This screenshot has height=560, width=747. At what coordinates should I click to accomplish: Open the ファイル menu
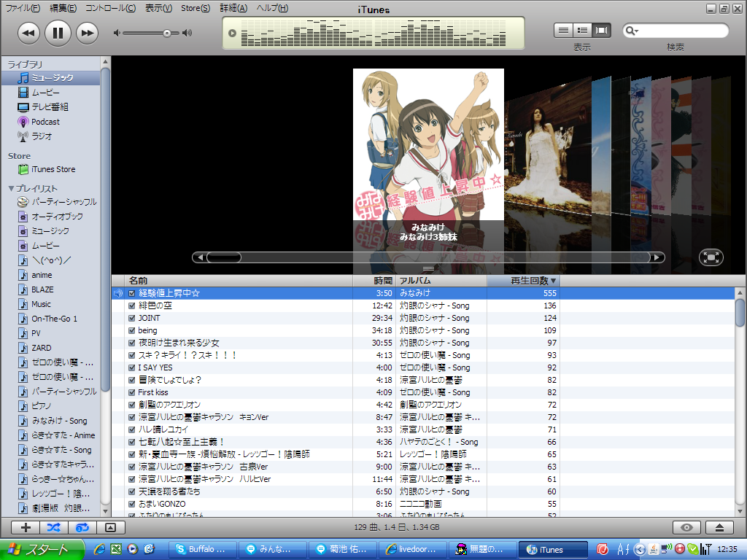[x=23, y=8]
